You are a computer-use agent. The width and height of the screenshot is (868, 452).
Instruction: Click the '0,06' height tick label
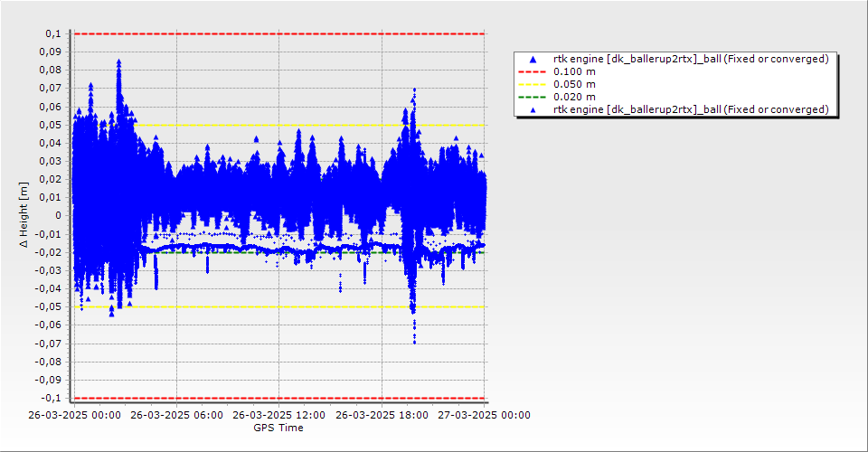click(x=51, y=107)
